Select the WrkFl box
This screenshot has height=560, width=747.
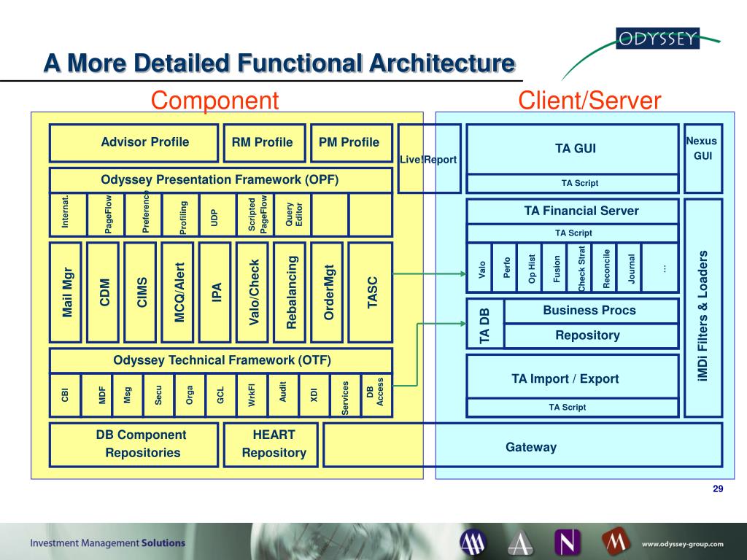pyautogui.click(x=252, y=395)
